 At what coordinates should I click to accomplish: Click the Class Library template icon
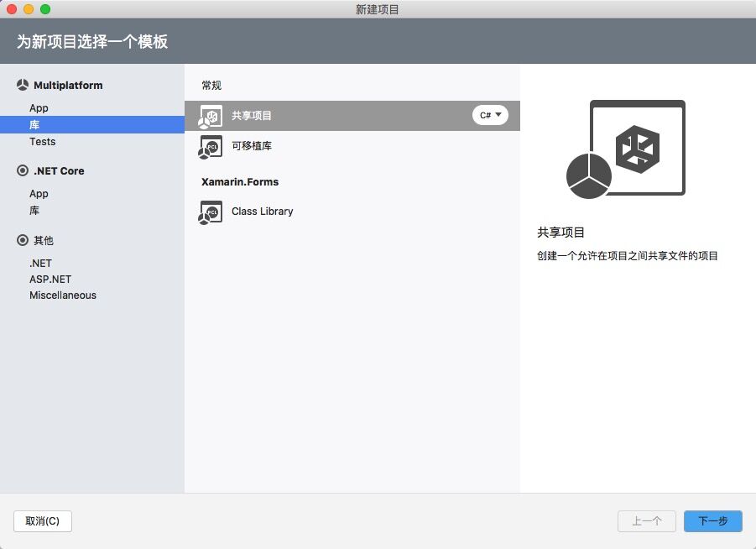(211, 212)
